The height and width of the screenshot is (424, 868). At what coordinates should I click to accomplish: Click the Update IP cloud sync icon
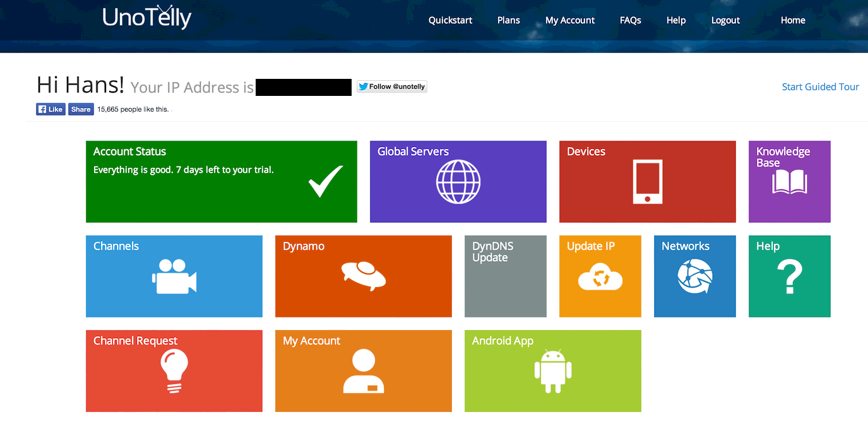(600, 278)
